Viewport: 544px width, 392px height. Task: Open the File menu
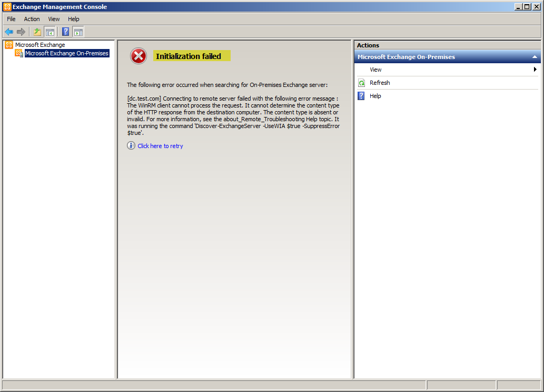11,19
